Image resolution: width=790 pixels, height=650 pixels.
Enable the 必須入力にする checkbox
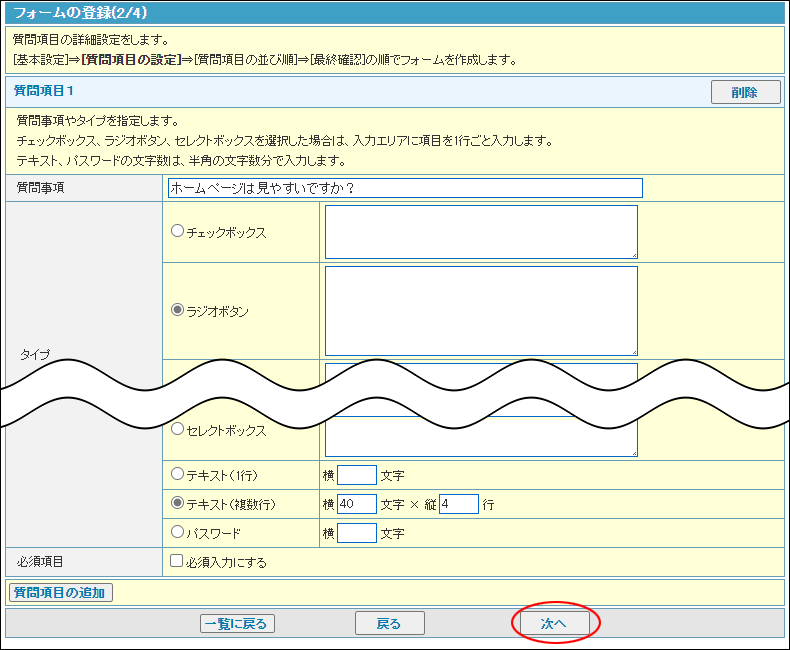tap(177, 561)
